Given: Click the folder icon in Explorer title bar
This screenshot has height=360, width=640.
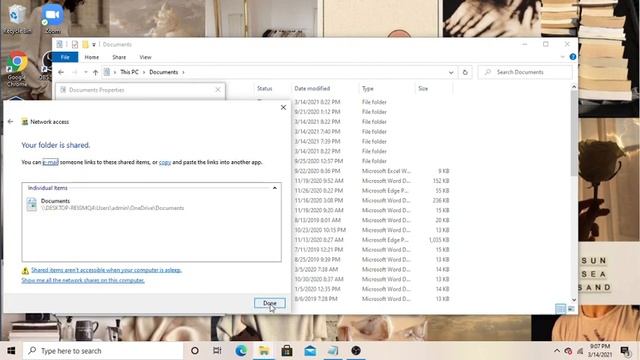Looking at the screenshot, I should [x=85, y=44].
